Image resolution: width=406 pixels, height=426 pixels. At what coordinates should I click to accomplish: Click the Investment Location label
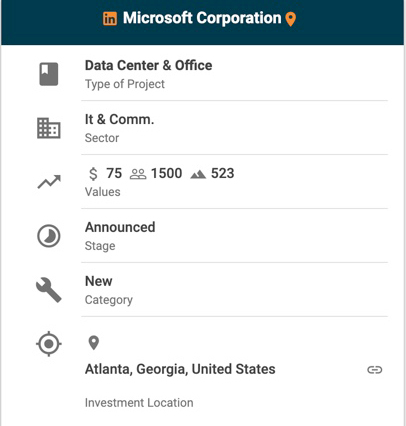[x=139, y=403]
